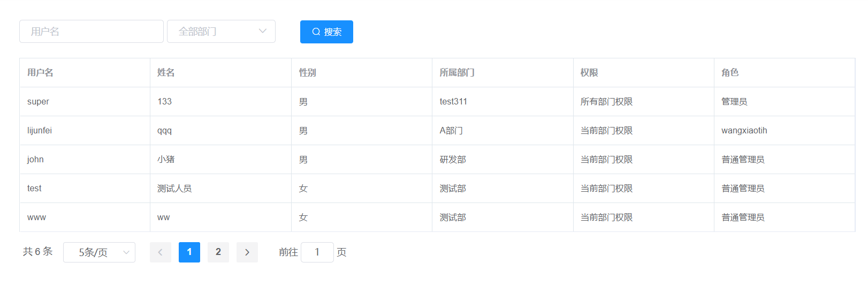
Task: Click the 前往 page number input
Action: pos(317,252)
